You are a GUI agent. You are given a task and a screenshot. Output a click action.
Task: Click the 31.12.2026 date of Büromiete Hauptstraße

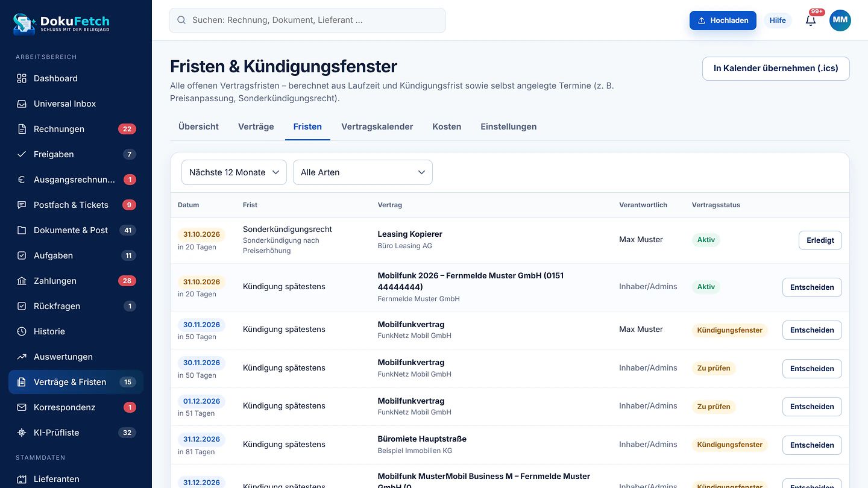pyautogui.click(x=201, y=439)
